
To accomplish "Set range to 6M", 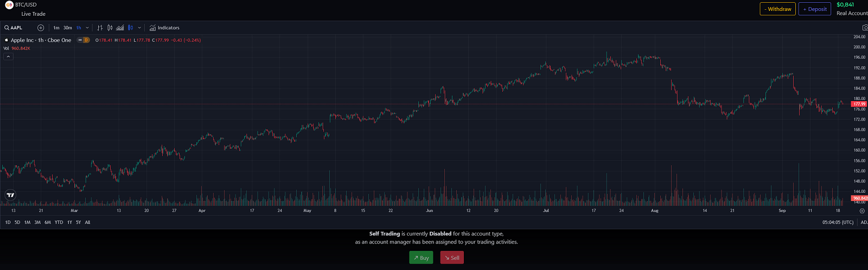I will (x=48, y=222).
